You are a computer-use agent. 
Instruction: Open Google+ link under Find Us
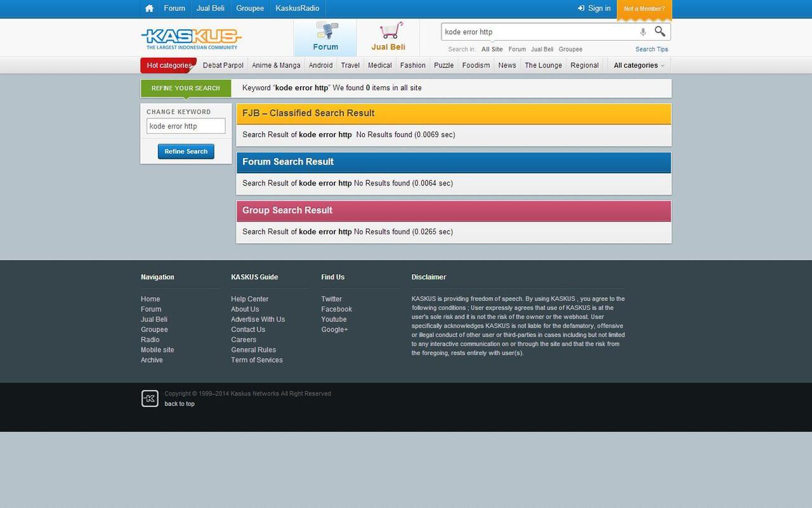[x=334, y=330]
